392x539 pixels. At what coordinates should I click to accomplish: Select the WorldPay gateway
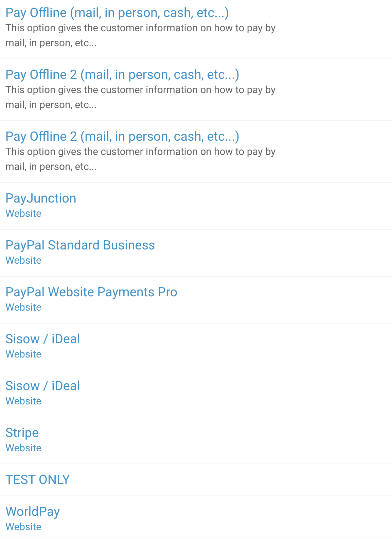tap(33, 512)
